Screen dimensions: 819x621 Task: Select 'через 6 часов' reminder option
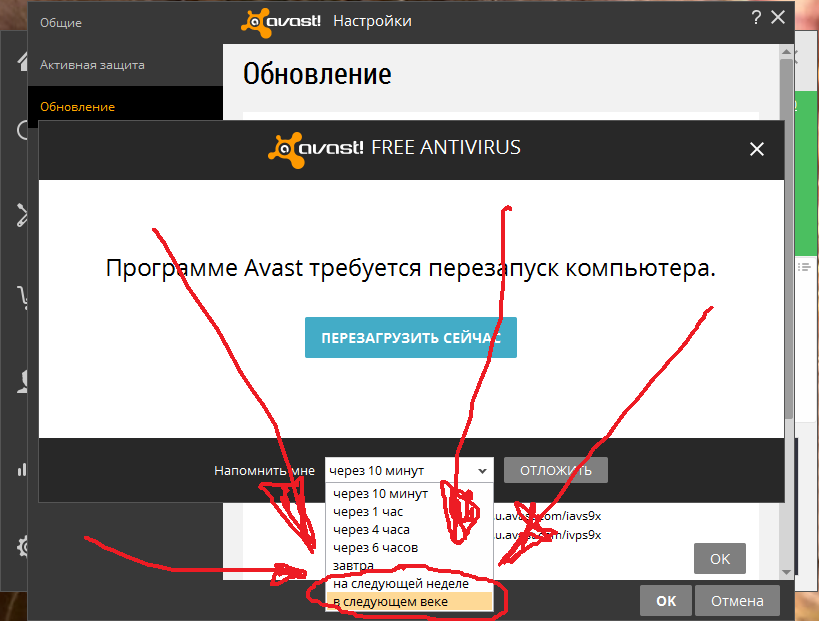[x=375, y=548]
